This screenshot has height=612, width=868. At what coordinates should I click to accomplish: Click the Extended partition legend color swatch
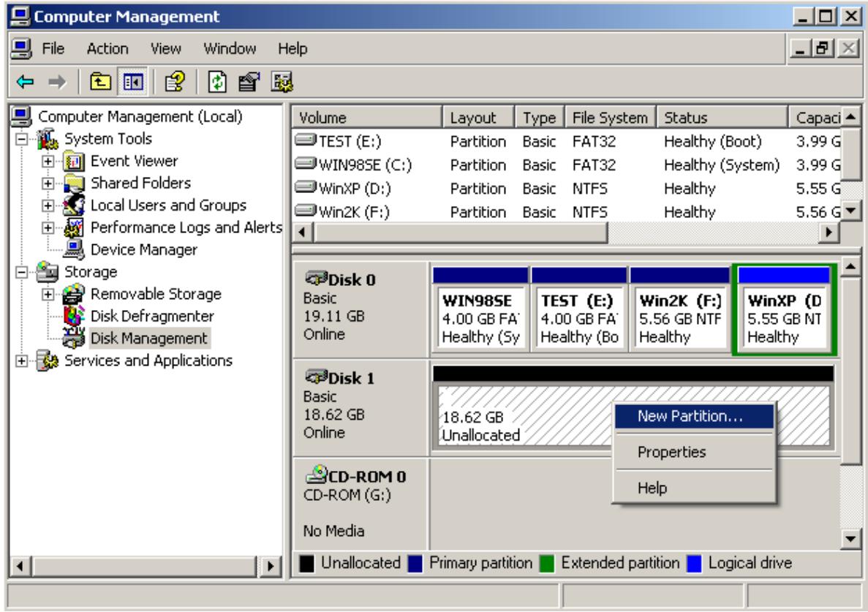(x=547, y=563)
